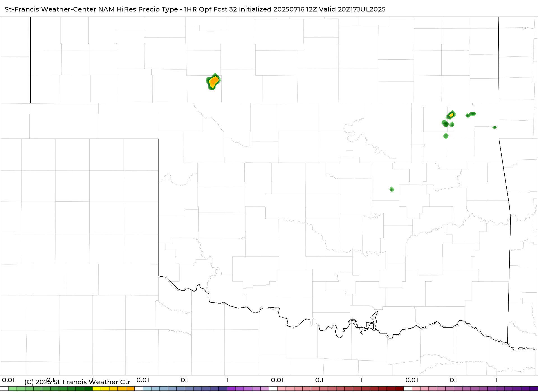Click the '1' label above the pink-purple legend scale

[x=496, y=380]
